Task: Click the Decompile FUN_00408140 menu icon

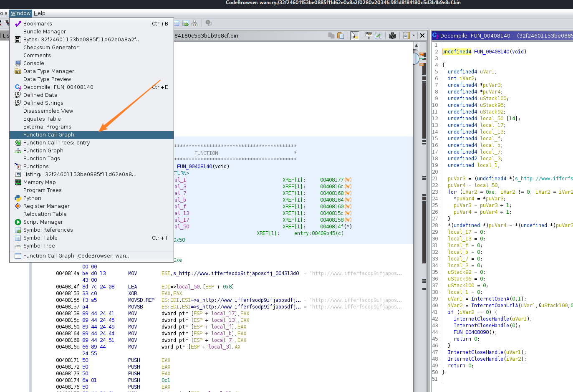Action: pos(18,87)
